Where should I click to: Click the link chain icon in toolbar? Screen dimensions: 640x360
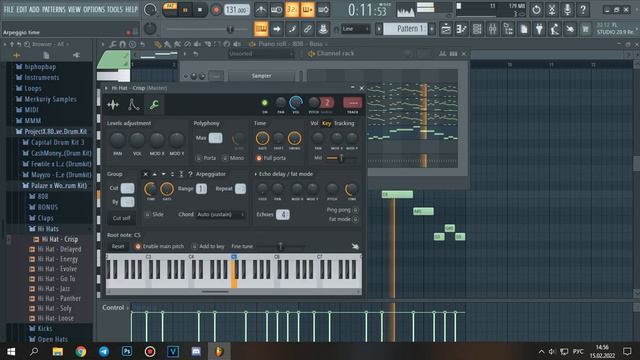[307, 29]
